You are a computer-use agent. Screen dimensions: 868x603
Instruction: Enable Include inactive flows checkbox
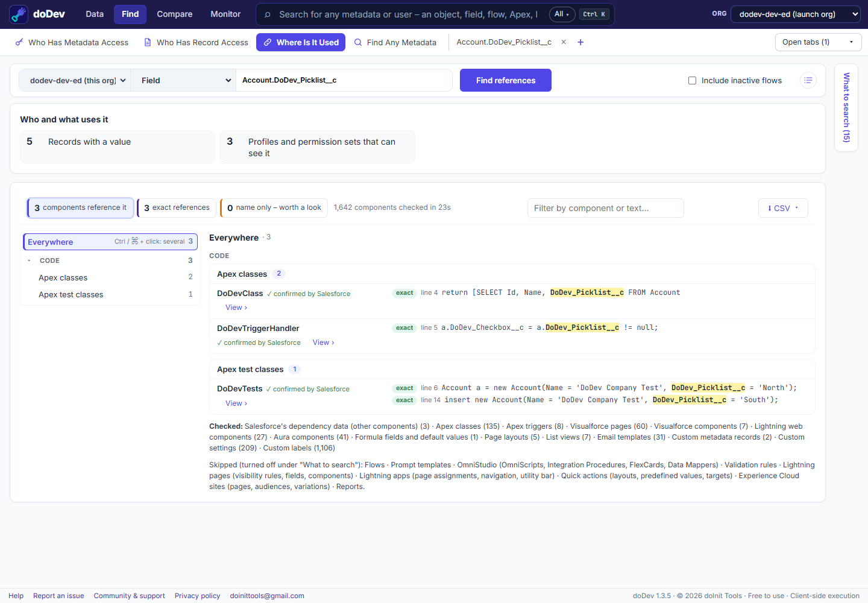[692, 80]
